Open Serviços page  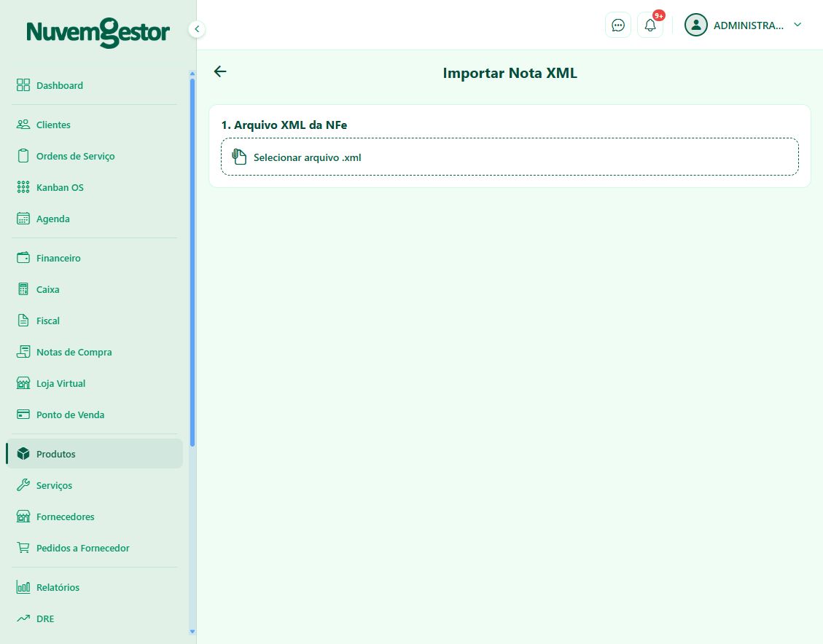[x=95, y=485]
